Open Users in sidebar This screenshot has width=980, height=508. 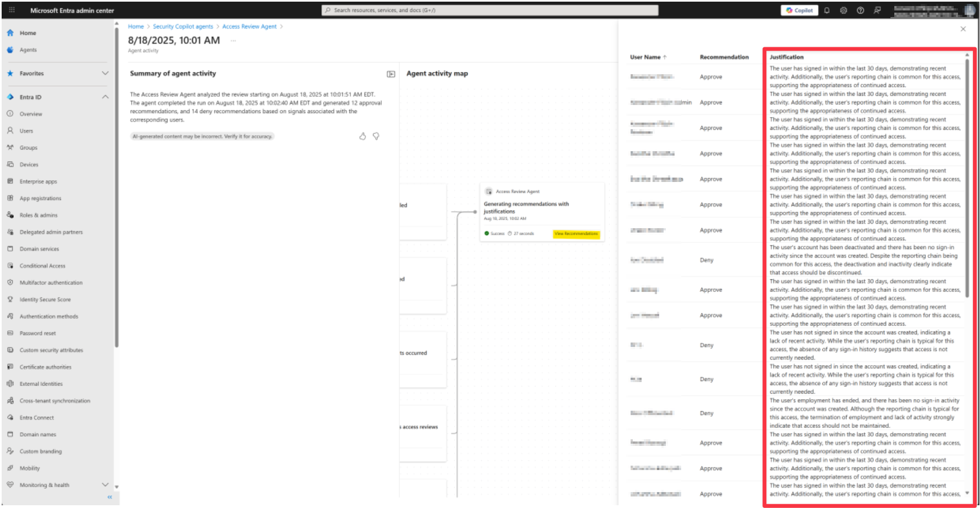click(x=26, y=131)
